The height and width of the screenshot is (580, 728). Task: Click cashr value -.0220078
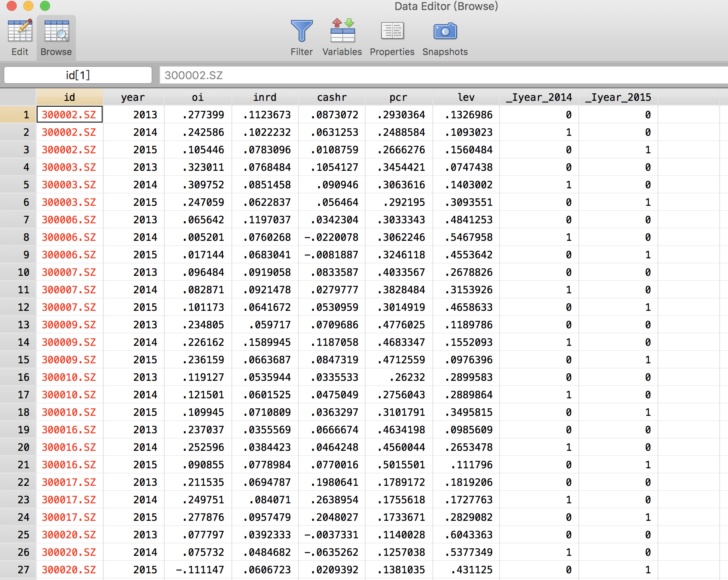(331, 237)
